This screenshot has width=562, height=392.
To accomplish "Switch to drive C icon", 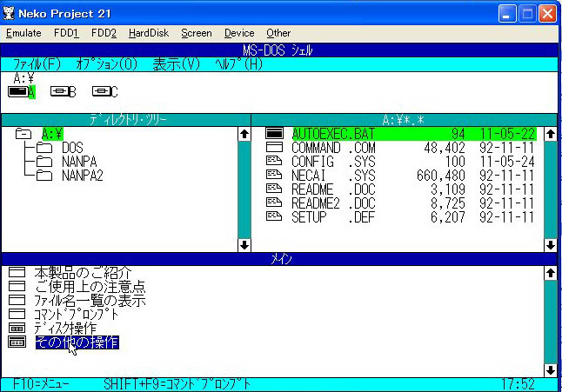I will [101, 91].
